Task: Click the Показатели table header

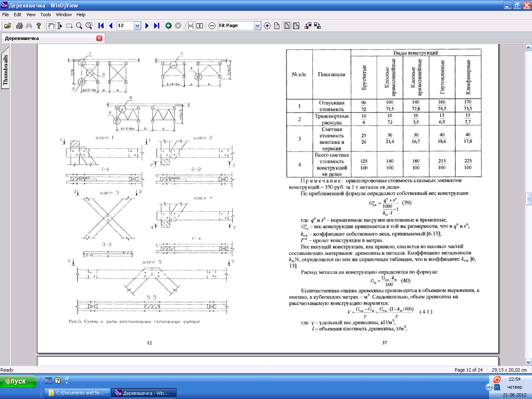Action: pos(331,74)
